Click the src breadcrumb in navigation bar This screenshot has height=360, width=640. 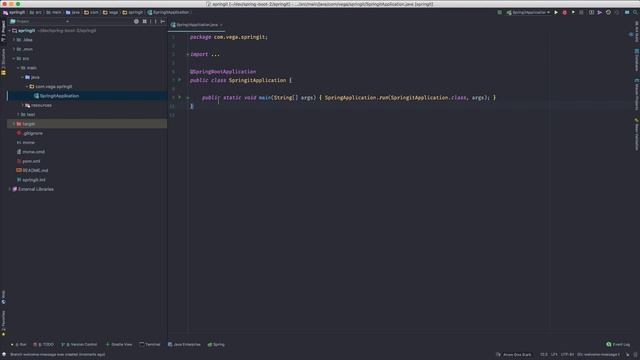(35, 12)
